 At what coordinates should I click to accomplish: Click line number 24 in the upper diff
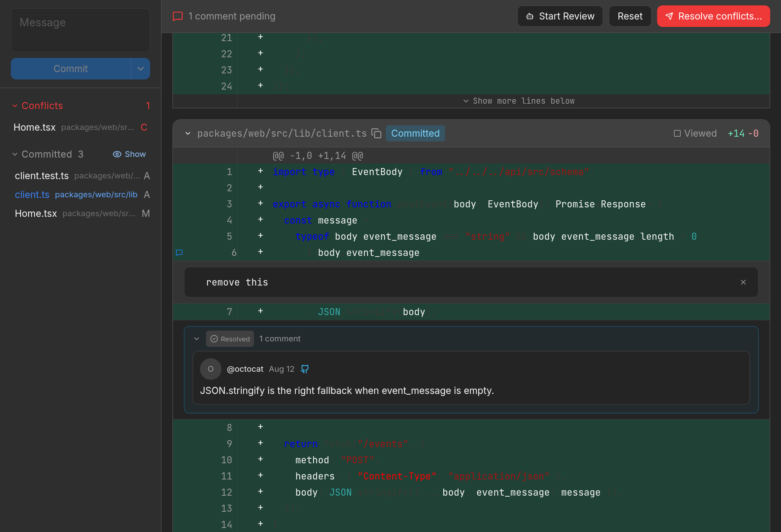227,86
